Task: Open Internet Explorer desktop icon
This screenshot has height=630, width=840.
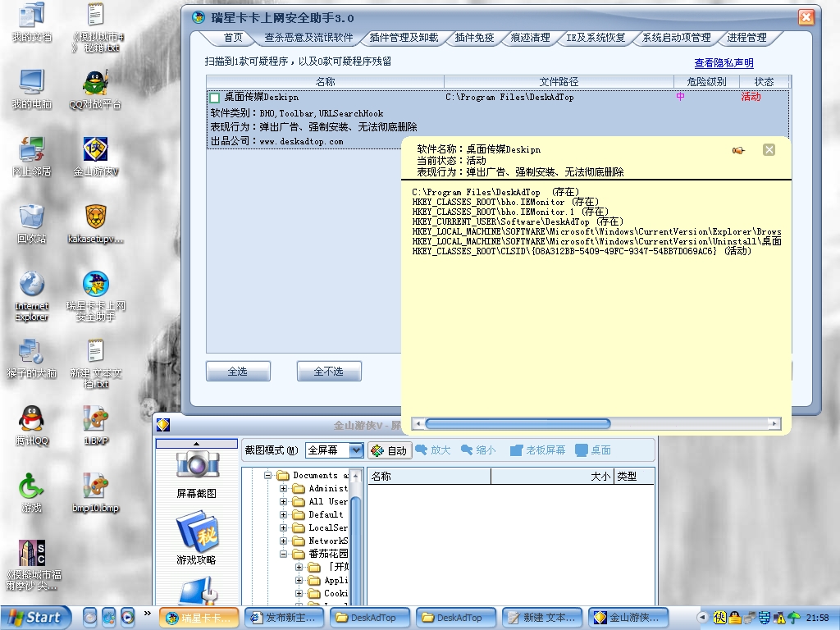Action: pos(32,295)
